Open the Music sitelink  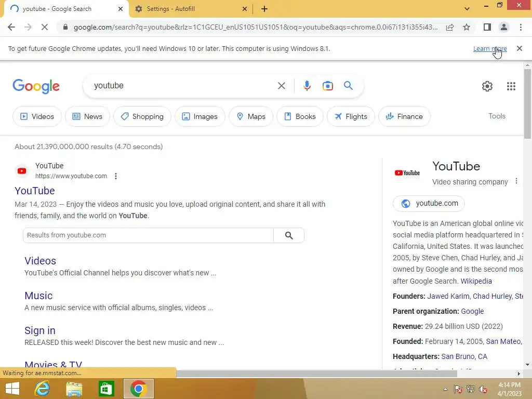(38, 296)
